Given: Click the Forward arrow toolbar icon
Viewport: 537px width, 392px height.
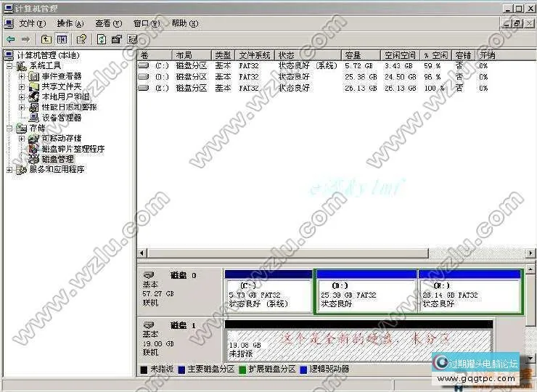Looking at the screenshot, I should (x=25, y=39).
